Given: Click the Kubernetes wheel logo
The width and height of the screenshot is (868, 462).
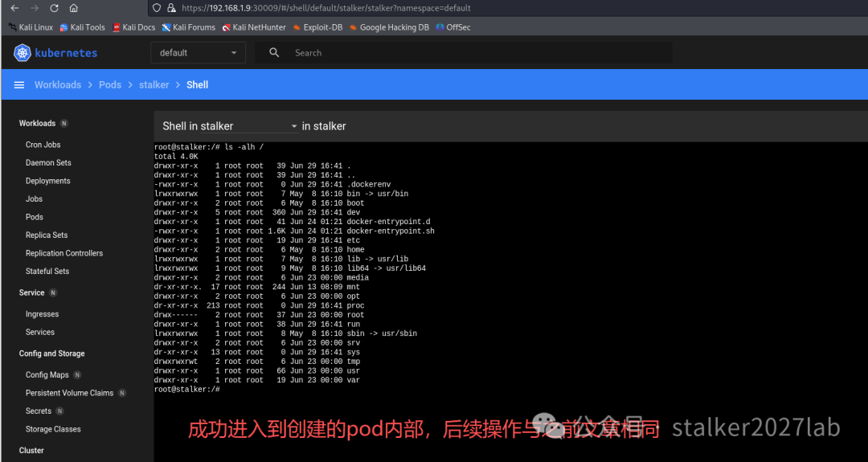Looking at the screenshot, I should [x=23, y=52].
